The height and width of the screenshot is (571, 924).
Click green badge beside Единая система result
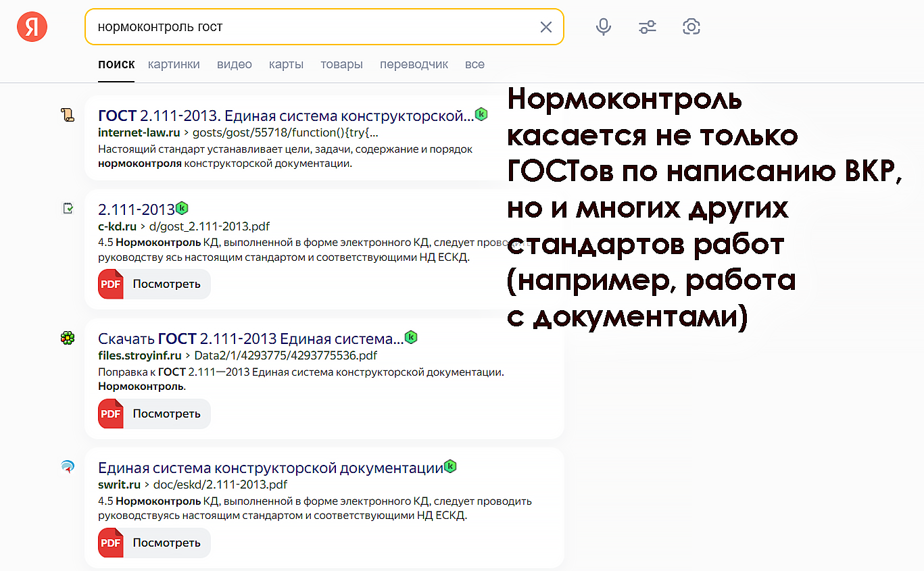450,466
